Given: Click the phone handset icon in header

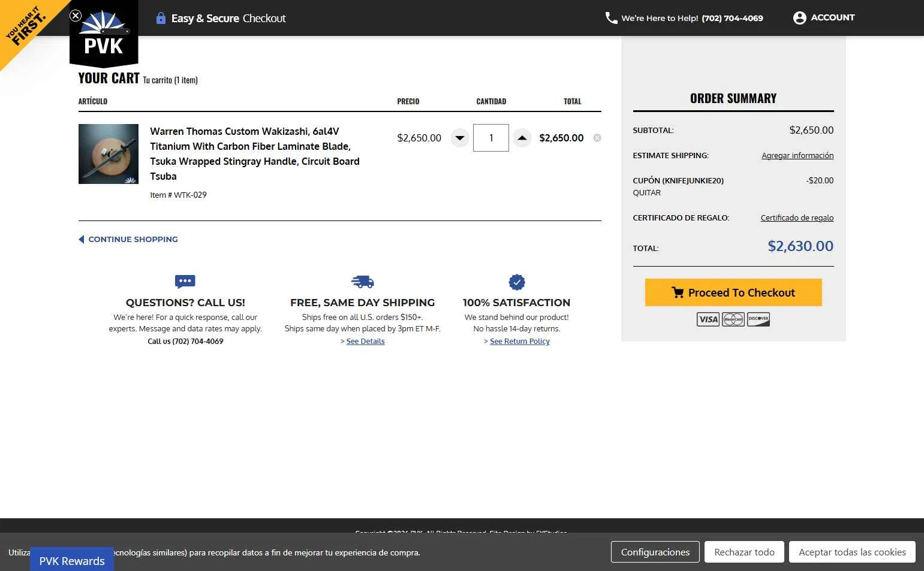Looking at the screenshot, I should point(611,18).
